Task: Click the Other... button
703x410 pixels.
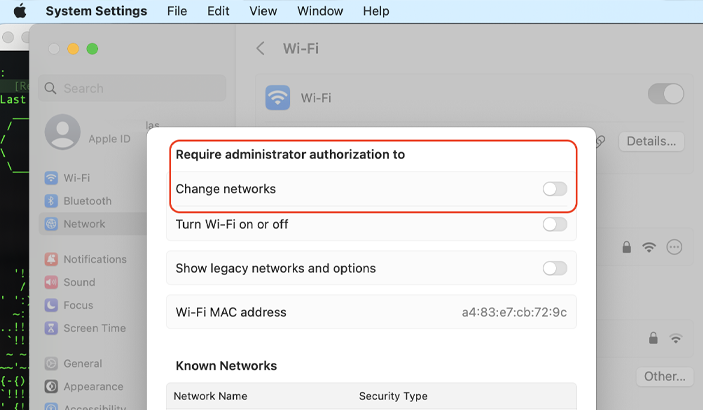Action: (664, 376)
